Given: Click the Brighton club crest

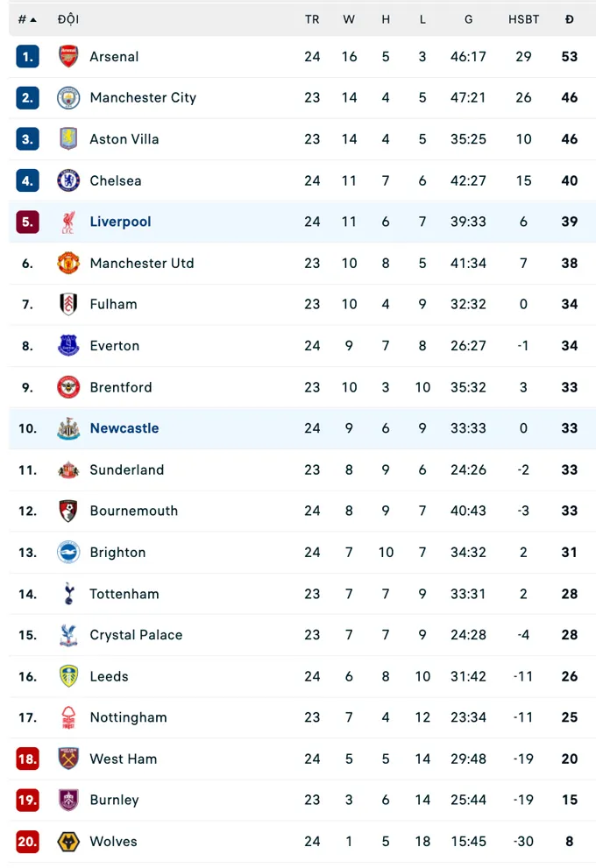Looking at the screenshot, I should (x=68, y=552).
